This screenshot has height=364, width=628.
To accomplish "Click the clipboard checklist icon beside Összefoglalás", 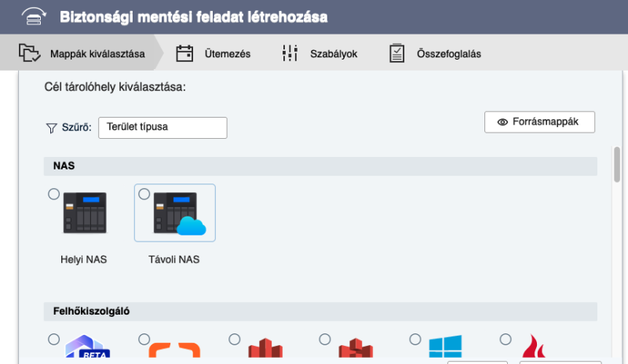I will tap(397, 53).
